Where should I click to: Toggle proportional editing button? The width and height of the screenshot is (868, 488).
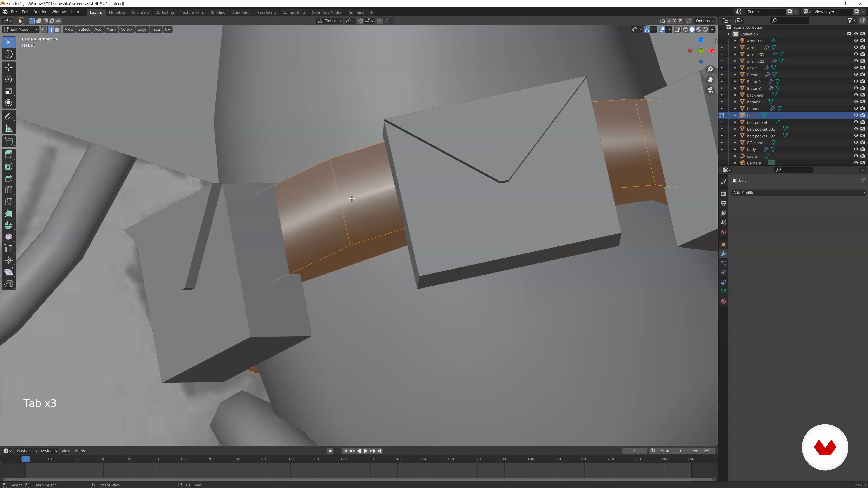(380, 21)
